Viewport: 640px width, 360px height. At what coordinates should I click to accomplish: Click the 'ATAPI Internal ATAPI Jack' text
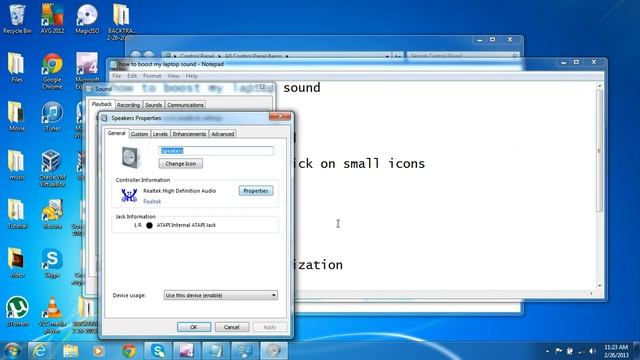click(x=187, y=225)
